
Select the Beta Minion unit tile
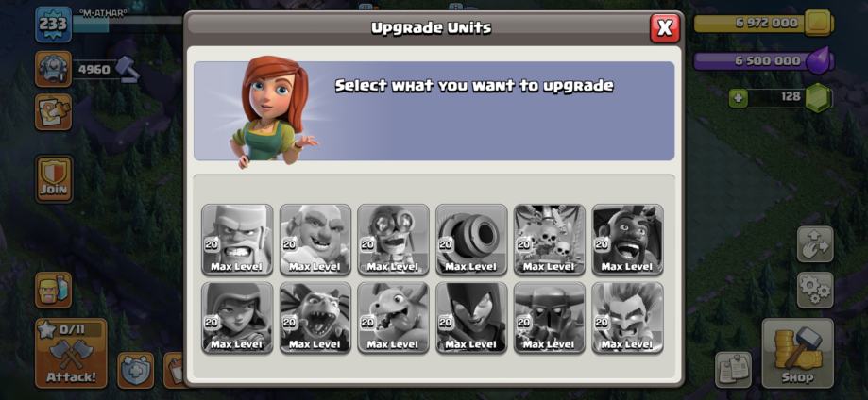pyautogui.click(x=315, y=318)
